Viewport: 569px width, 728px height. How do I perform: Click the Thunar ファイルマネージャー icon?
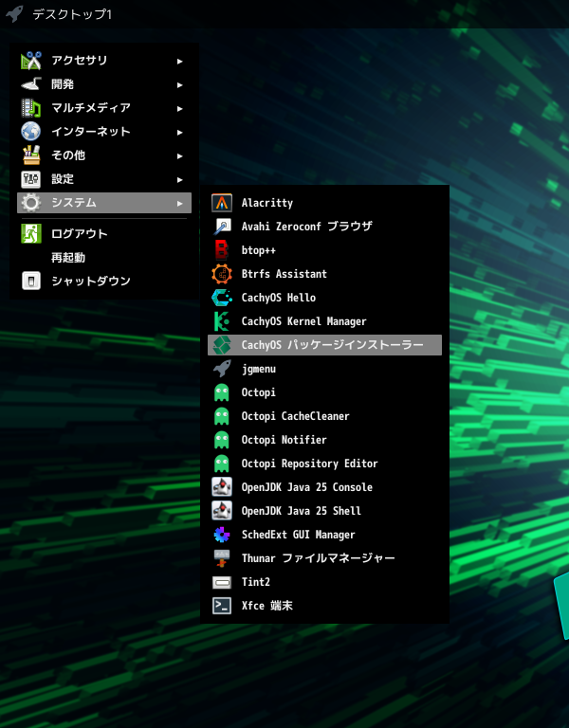click(x=222, y=558)
